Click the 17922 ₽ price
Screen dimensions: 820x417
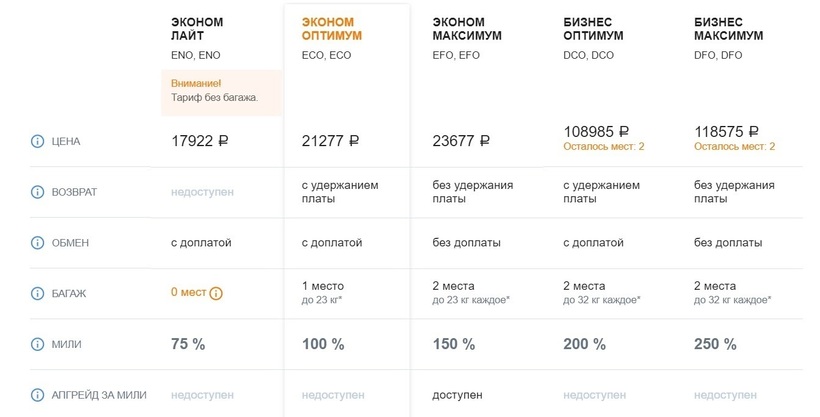tap(200, 141)
